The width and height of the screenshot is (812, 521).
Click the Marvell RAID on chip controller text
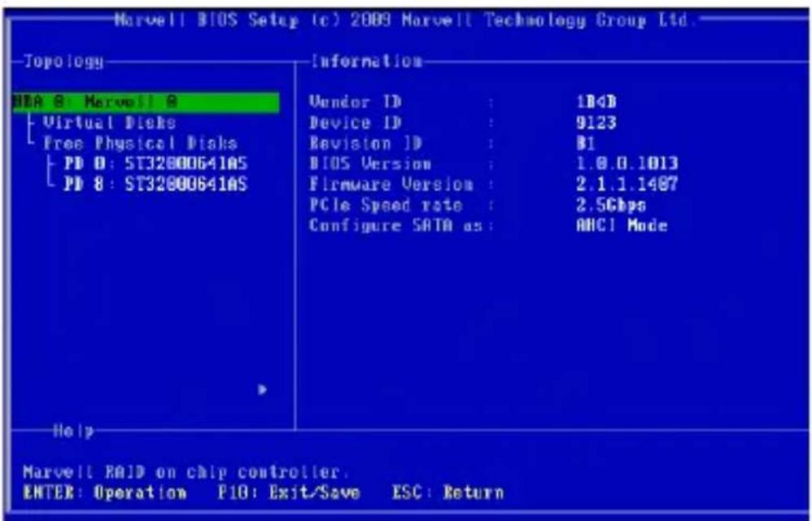point(186,472)
